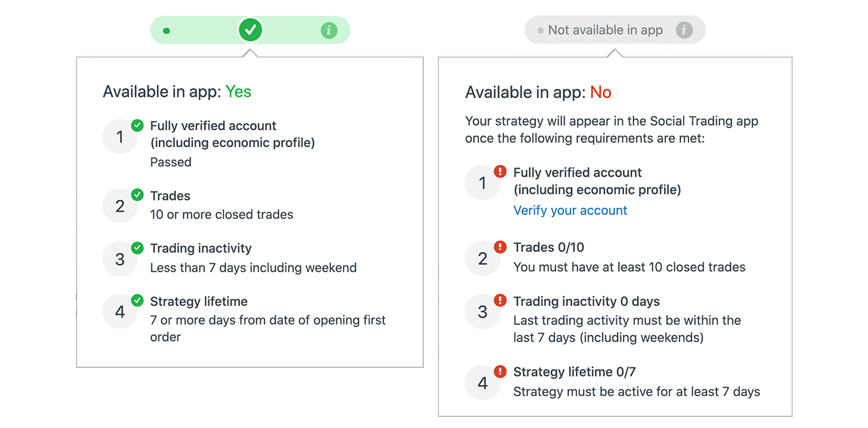Click the small green status dot in pill
Screen dimensions: 868x428
coord(167,31)
